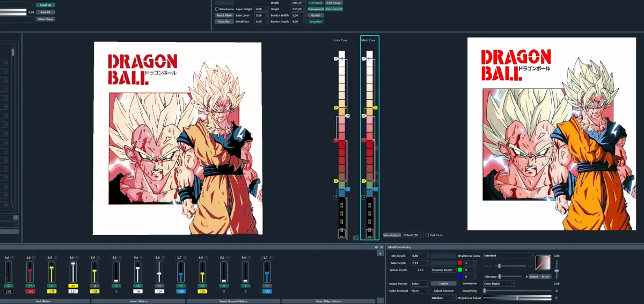The width and height of the screenshot is (644, 304).
Task: Click the Detail Size input field
Action: tap(261, 21)
